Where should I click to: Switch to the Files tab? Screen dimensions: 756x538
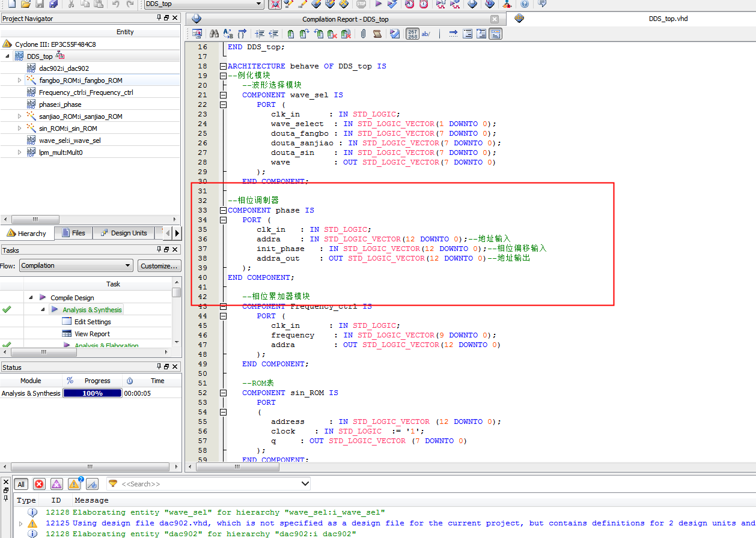(x=74, y=233)
